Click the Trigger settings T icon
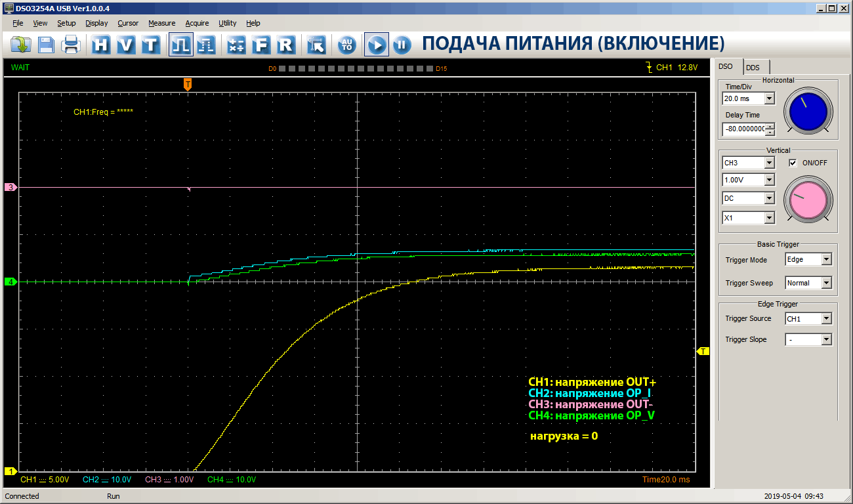This screenshot has width=853, height=504. (151, 45)
